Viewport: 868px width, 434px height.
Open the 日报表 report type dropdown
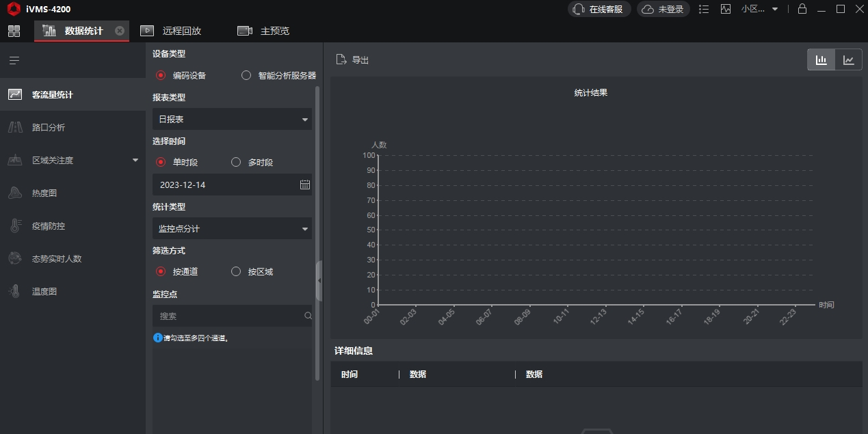pos(232,119)
